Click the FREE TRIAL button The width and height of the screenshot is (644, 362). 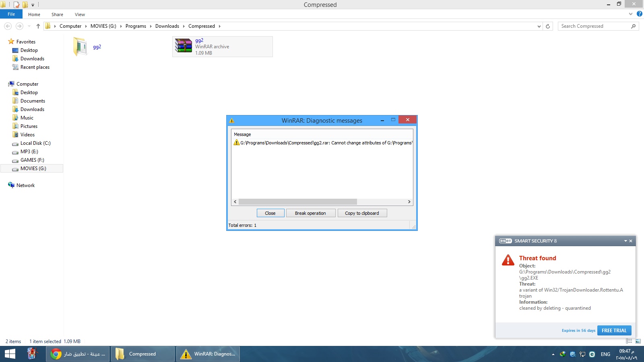(x=614, y=330)
